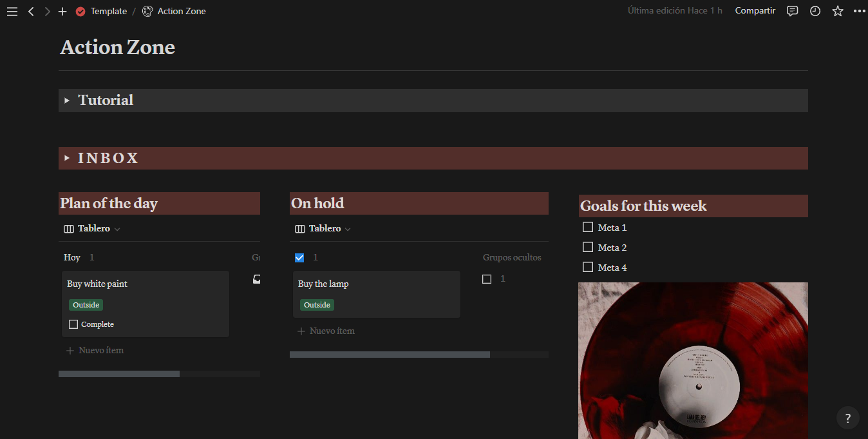Select the Action Zone breadcrumb item

[x=182, y=11]
